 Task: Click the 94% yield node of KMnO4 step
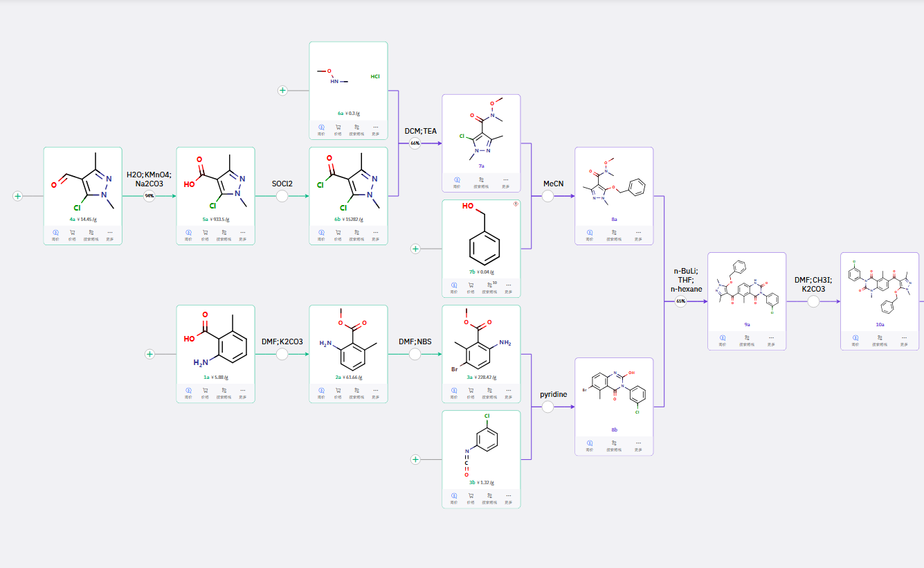149,197
